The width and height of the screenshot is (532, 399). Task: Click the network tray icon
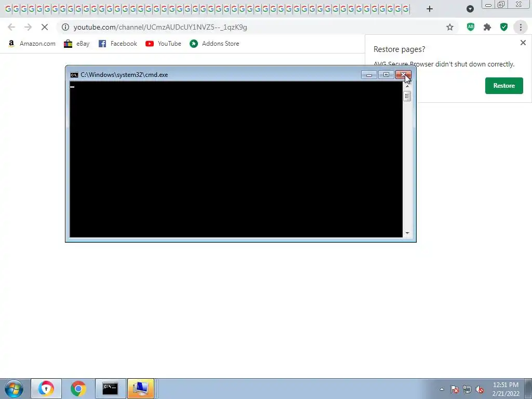pos(467,389)
